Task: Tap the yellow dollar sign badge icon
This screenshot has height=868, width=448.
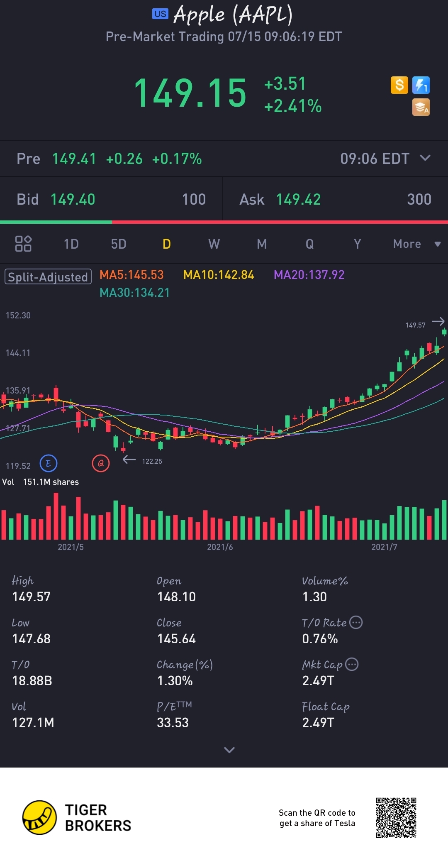Action: tap(399, 85)
